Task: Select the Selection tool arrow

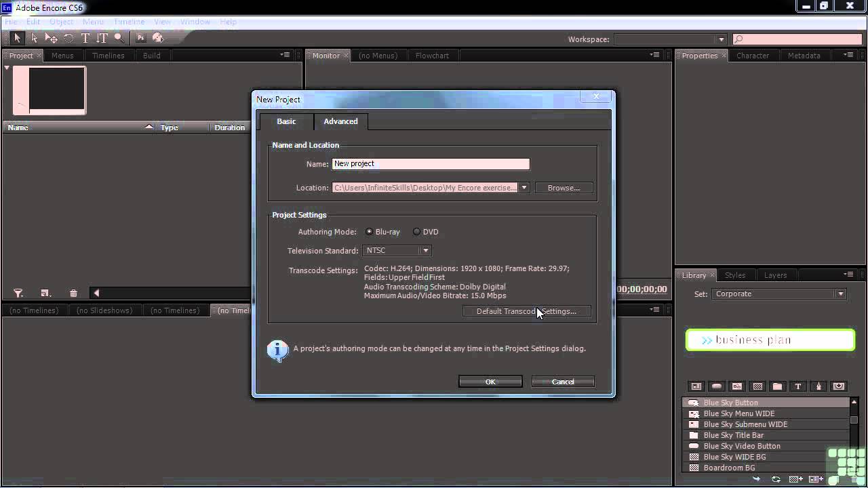Action: [18, 39]
